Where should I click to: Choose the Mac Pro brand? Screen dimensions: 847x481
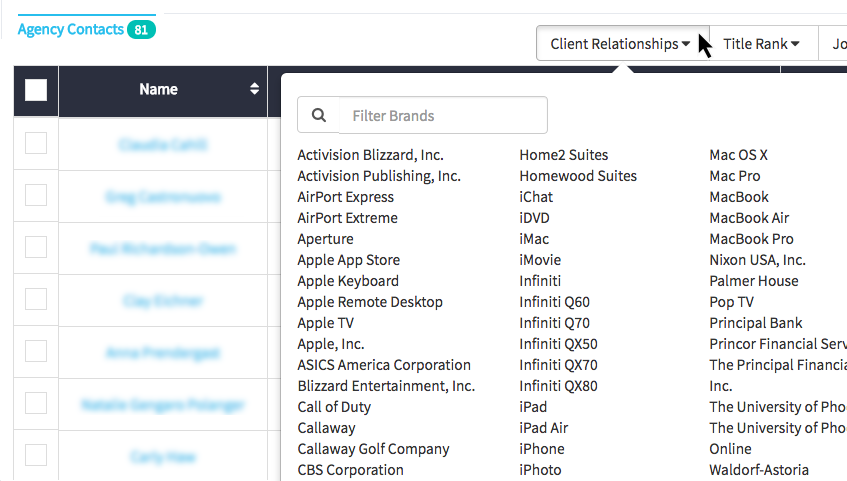click(x=735, y=176)
